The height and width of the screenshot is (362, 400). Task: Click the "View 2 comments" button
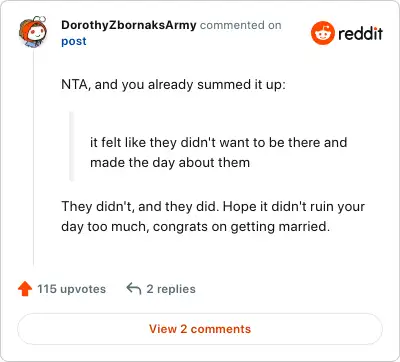coord(200,329)
